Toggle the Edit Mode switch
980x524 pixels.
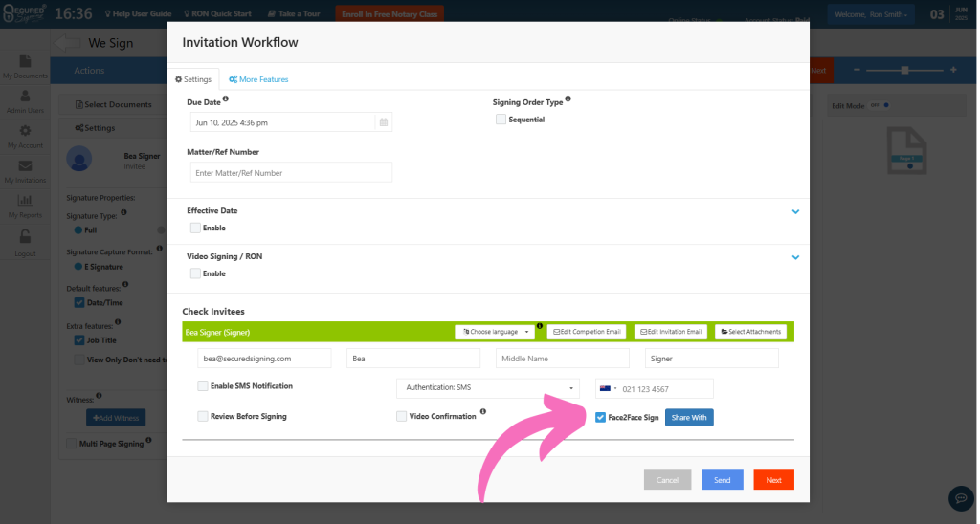(880, 105)
